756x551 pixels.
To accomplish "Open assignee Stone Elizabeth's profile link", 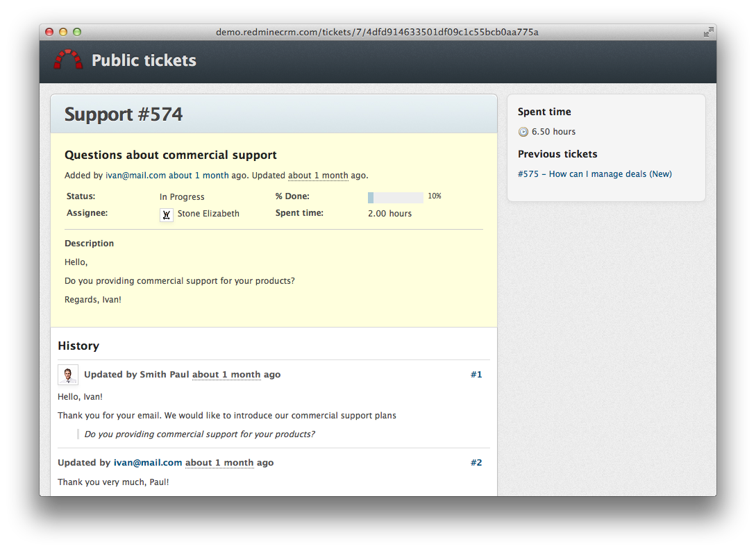I will 208,214.
